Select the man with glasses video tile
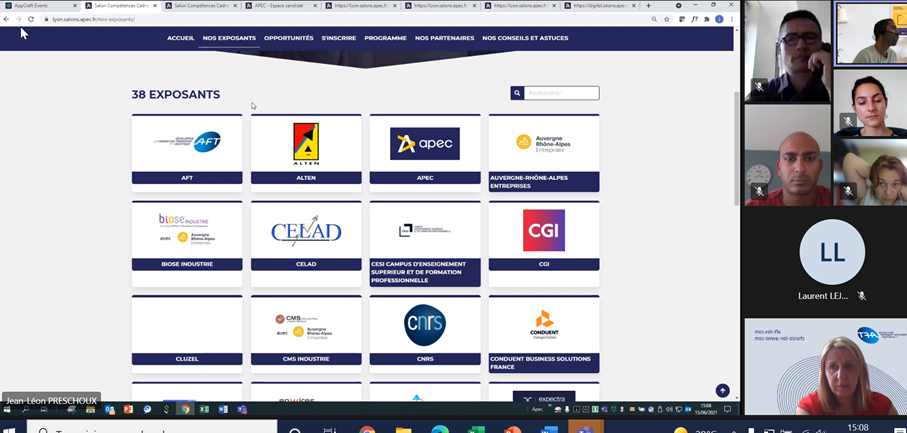This screenshot has height=433, width=907. point(788,51)
